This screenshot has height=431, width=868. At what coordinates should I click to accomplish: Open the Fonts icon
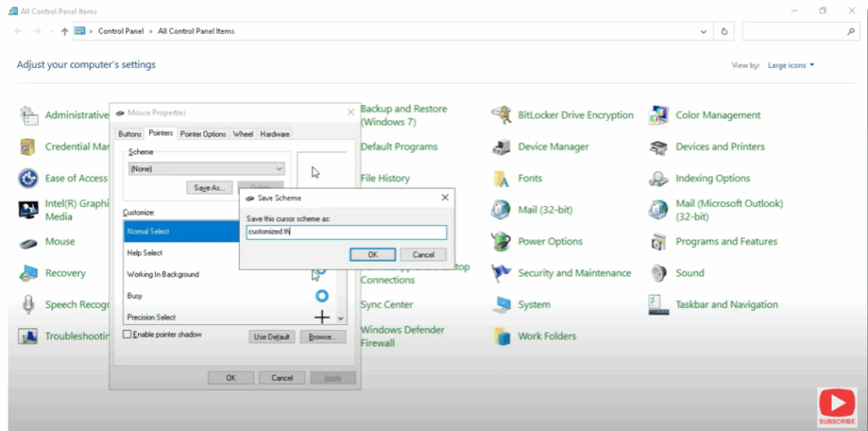(x=501, y=178)
